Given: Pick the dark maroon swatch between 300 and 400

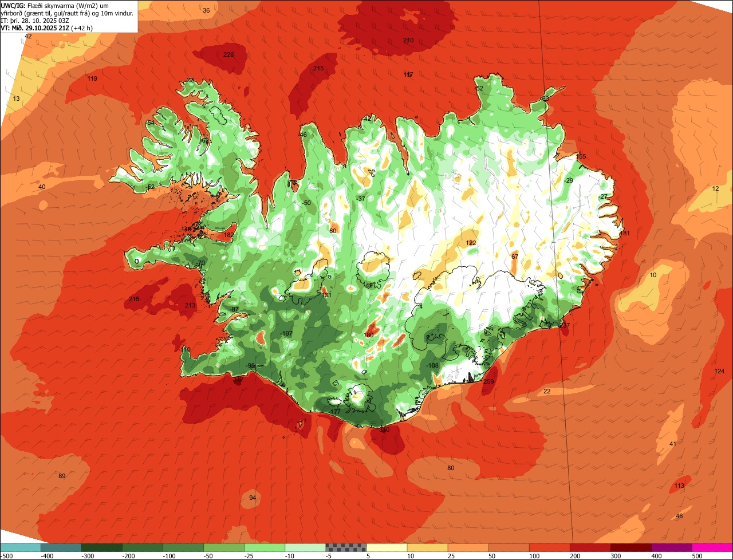Looking at the screenshot, I should pos(630,547).
